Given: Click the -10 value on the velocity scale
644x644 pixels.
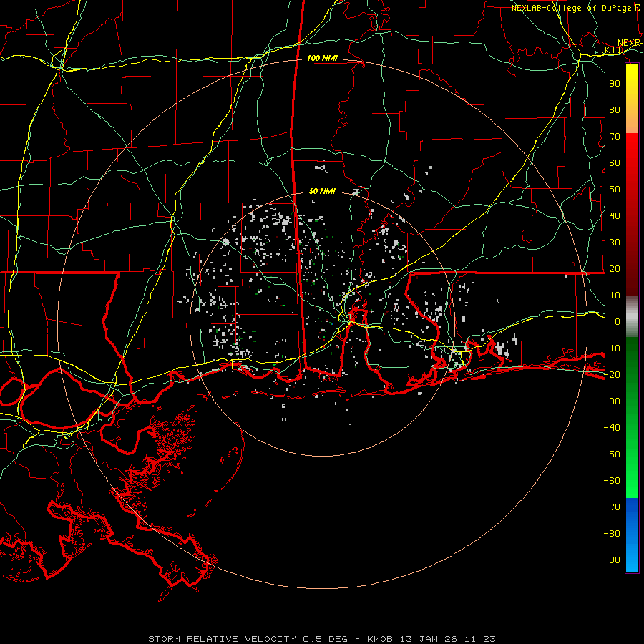Looking at the screenshot, I should coord(612,348).
